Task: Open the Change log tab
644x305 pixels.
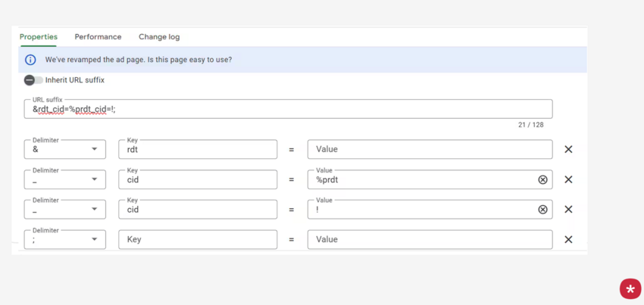Action: click(x=159, y=37)
